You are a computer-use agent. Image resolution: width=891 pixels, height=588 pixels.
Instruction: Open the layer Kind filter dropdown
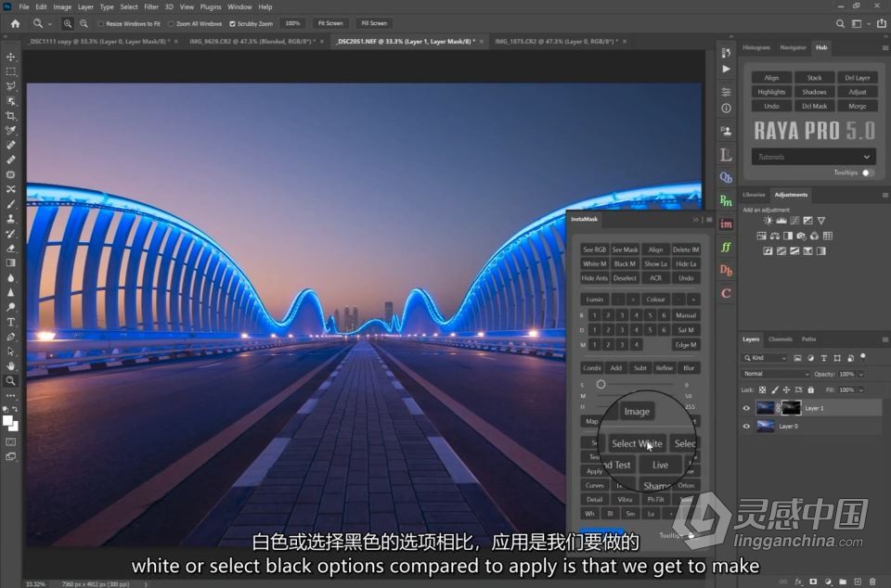764,358
